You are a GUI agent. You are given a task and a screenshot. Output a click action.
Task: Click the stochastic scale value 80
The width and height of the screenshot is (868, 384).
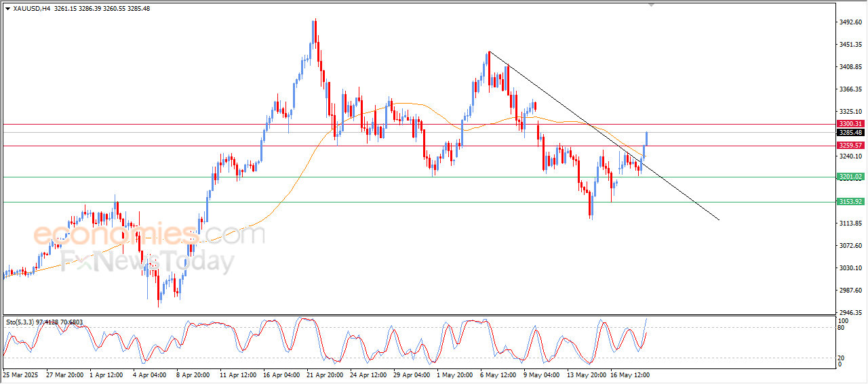(x=842, y=328)
